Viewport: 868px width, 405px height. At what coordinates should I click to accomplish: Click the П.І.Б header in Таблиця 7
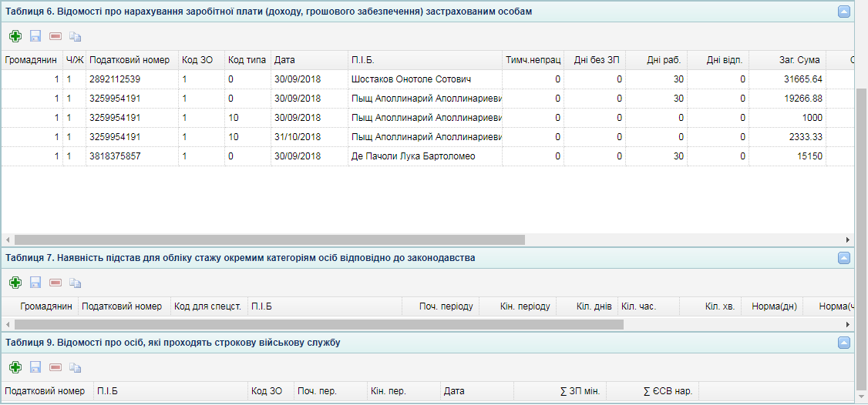click(x=325, y=306)
